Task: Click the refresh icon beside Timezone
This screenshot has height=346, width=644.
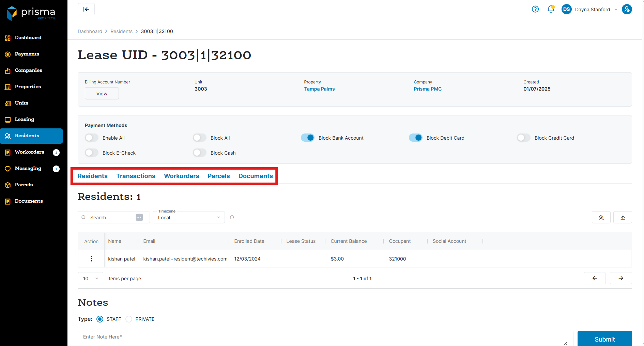Action: [232, 217]
